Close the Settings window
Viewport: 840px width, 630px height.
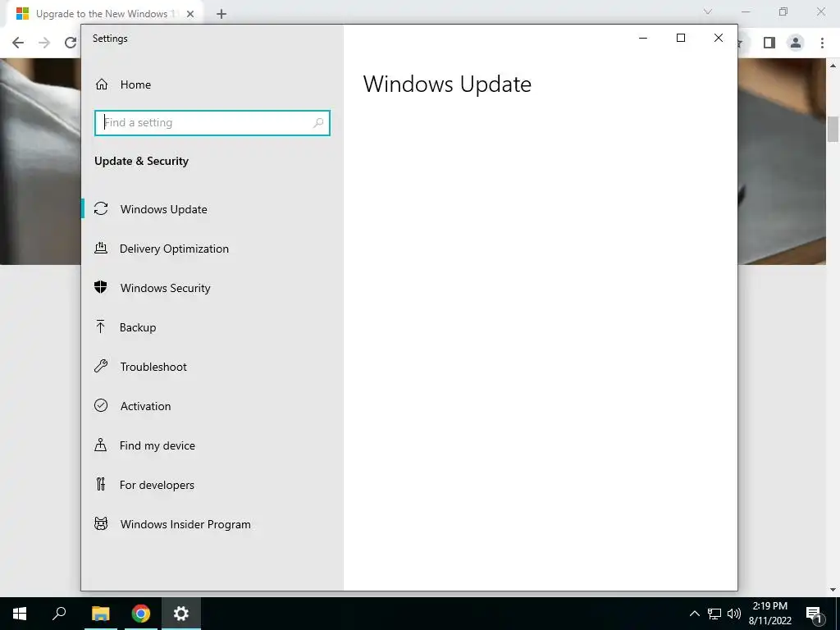pos(719,38)
